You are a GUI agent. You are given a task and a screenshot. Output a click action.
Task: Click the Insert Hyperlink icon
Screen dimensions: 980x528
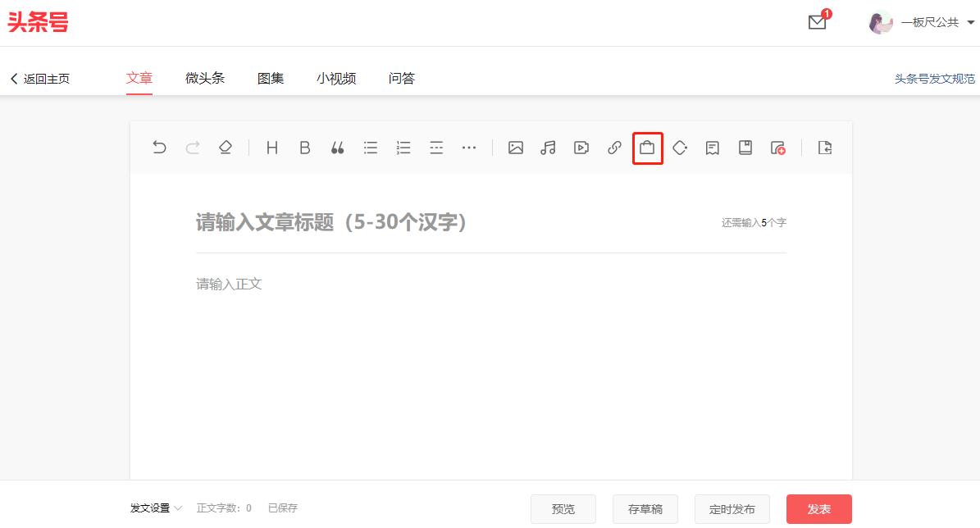(614, 148)
